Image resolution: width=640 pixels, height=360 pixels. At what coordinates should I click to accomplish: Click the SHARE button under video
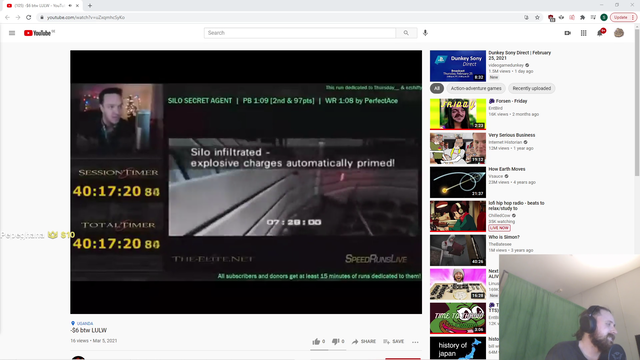click(364, 341)
